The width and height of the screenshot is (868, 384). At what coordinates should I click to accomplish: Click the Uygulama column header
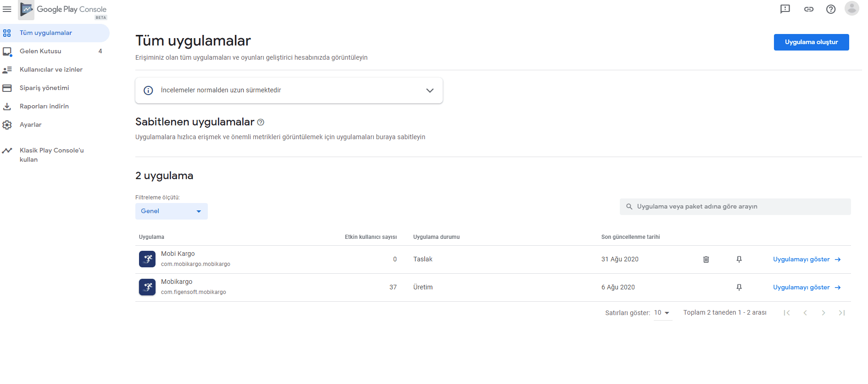coord(151,237)
